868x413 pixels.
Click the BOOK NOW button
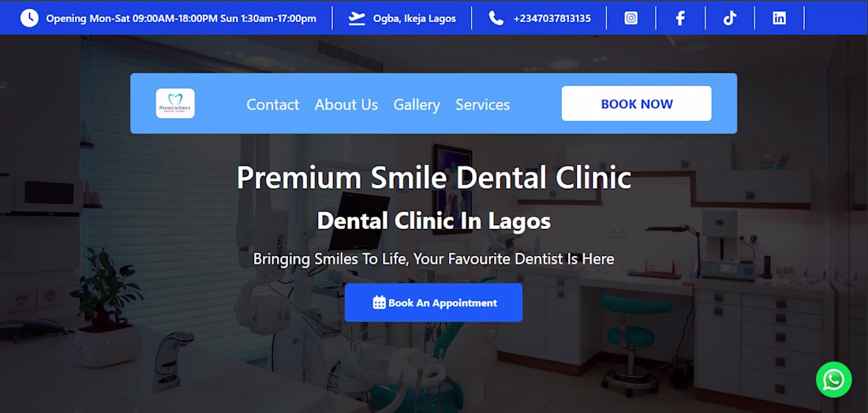[x=637, y=103]
